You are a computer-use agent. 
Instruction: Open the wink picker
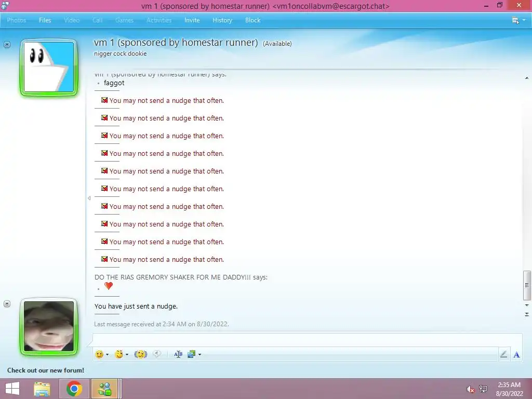[119, 354]
